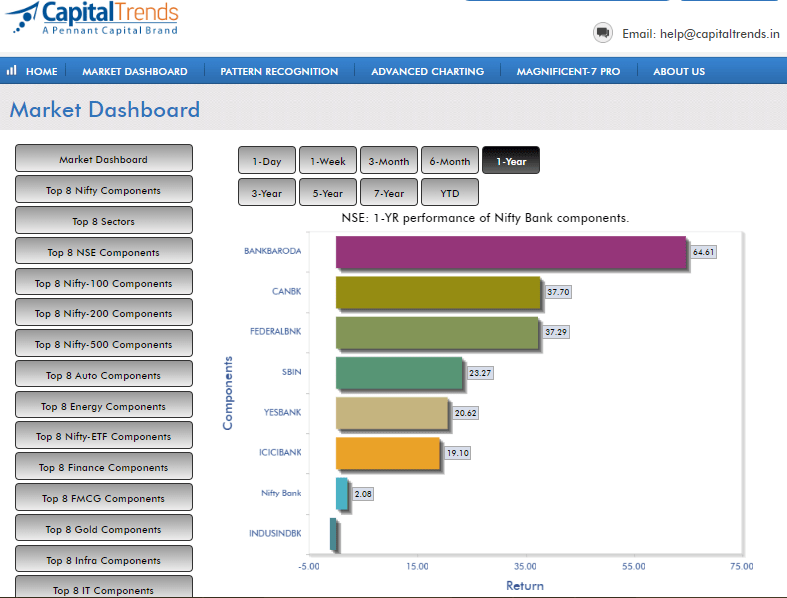Click the 37.29 value label

click(x=556, y=332)
